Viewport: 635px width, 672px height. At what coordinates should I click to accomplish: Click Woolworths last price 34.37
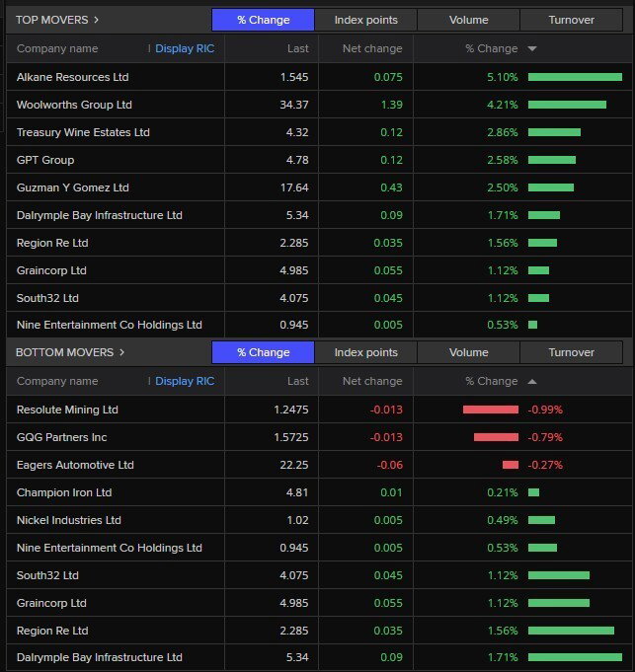pyautogui.click(x=294, y=105)
